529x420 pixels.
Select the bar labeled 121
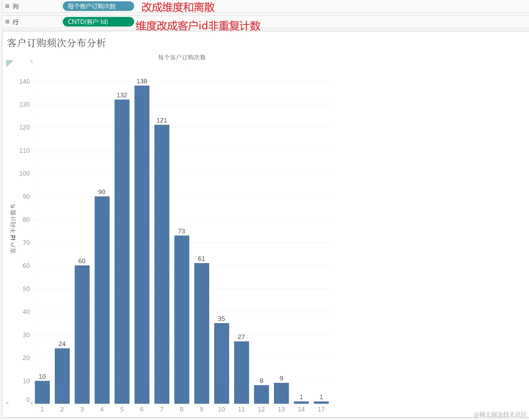[x=162, y=264]
